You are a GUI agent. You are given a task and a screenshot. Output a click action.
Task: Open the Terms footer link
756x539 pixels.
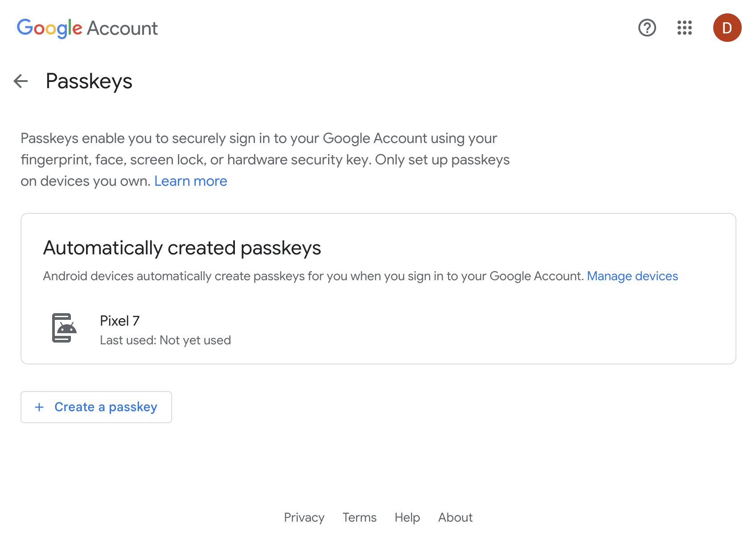[x=359, y=517]
